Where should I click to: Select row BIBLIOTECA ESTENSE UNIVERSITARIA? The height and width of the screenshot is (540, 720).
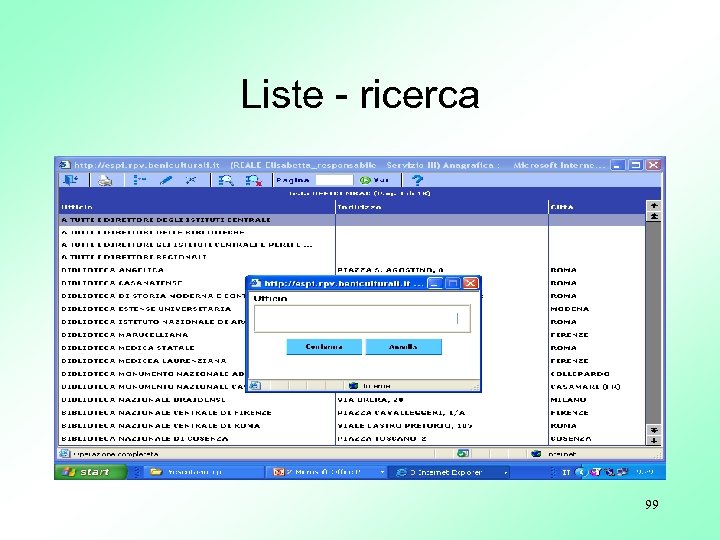pyautogui.click(x=152, y=309)
